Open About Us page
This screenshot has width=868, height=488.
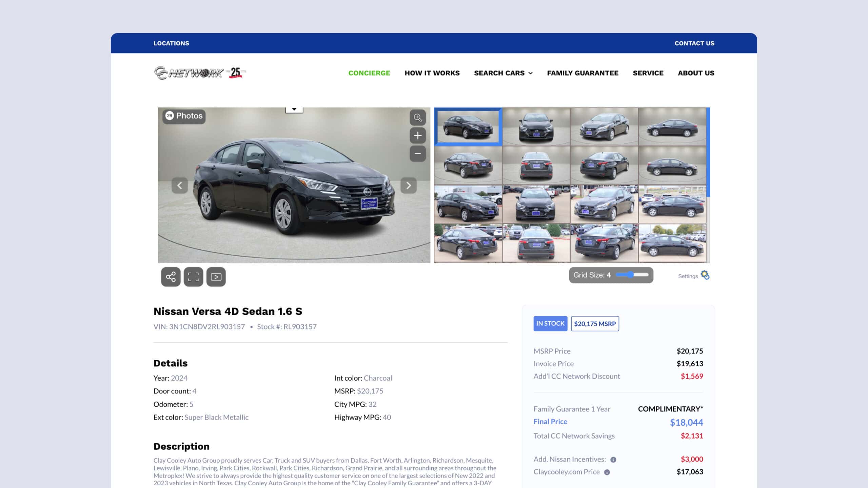tap(696, 73)
